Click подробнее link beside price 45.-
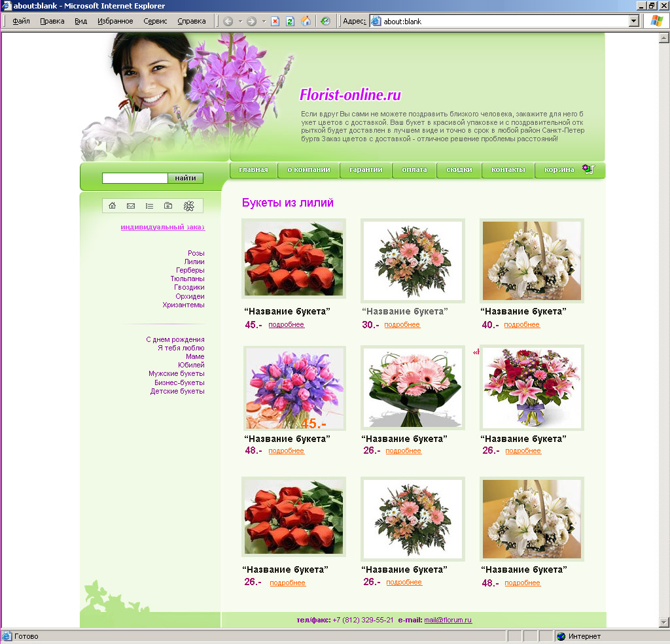The width and height of the screenshot is (670, 644). (x=287, y=324)
